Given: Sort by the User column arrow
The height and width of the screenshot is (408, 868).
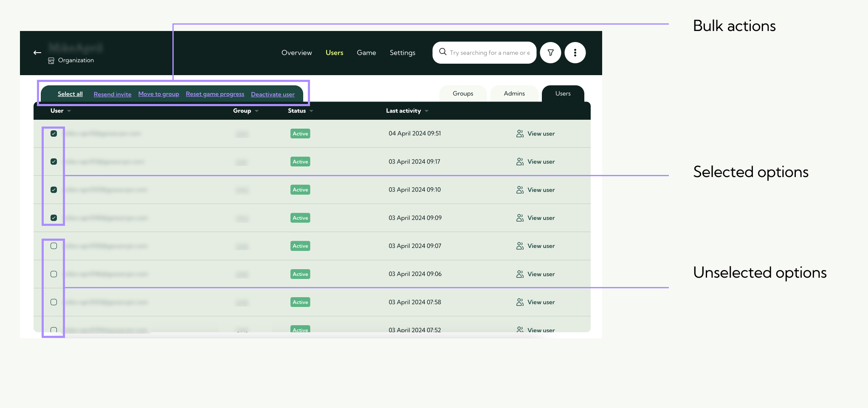Looking at the screenshot, I should click(69, 111).
